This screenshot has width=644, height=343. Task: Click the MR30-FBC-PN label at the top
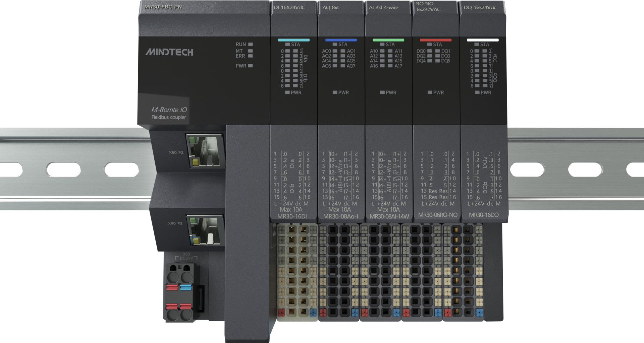(163, 7)
